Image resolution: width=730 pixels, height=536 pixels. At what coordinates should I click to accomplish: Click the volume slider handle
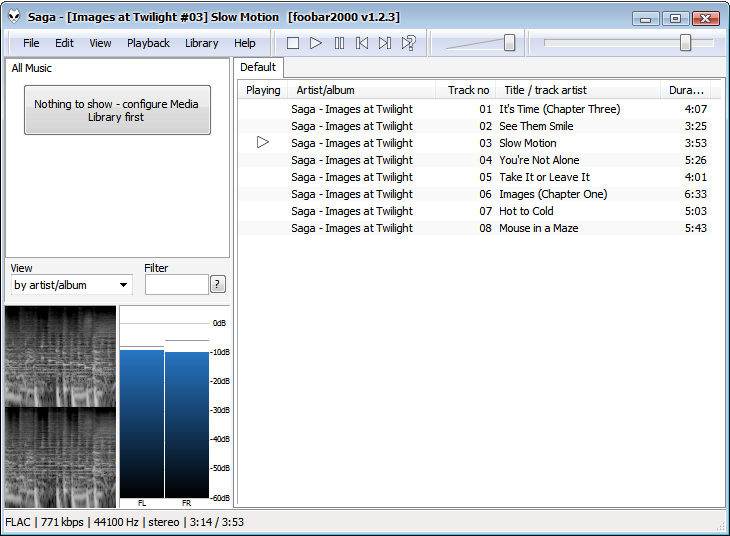tap(509, 43)
